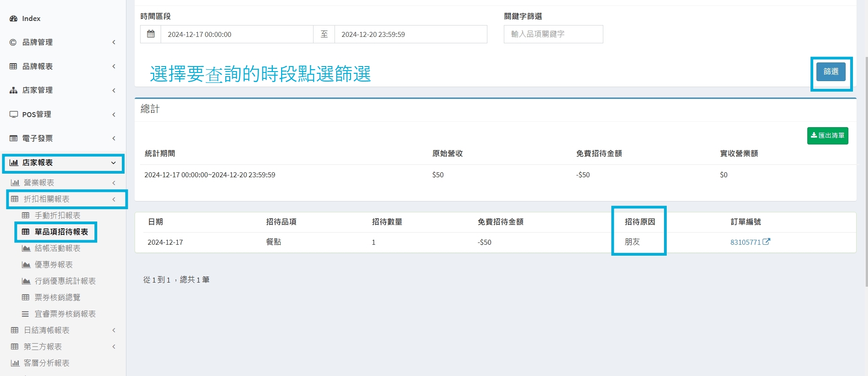Click the green 匯出清單 export button
This screenshot has width=868, height=376.
(x=827, y=136)
